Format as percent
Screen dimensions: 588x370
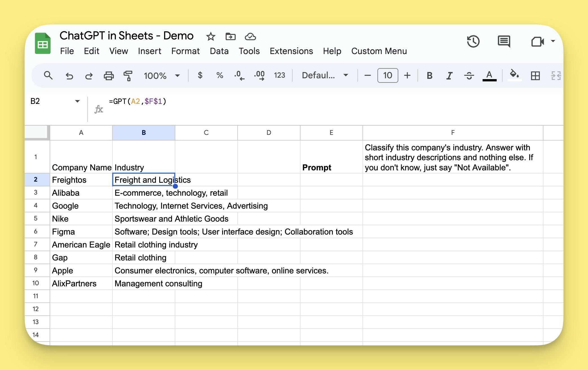[x=220, y=75]
